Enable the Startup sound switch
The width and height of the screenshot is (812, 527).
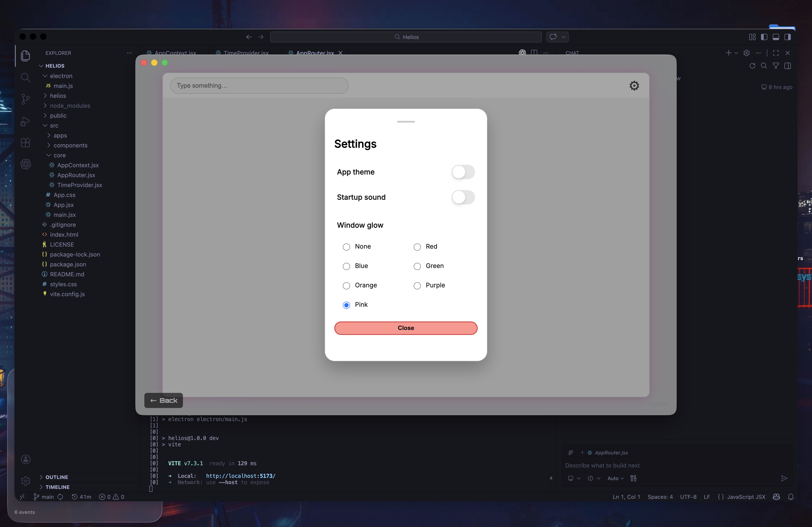(463, 197)
